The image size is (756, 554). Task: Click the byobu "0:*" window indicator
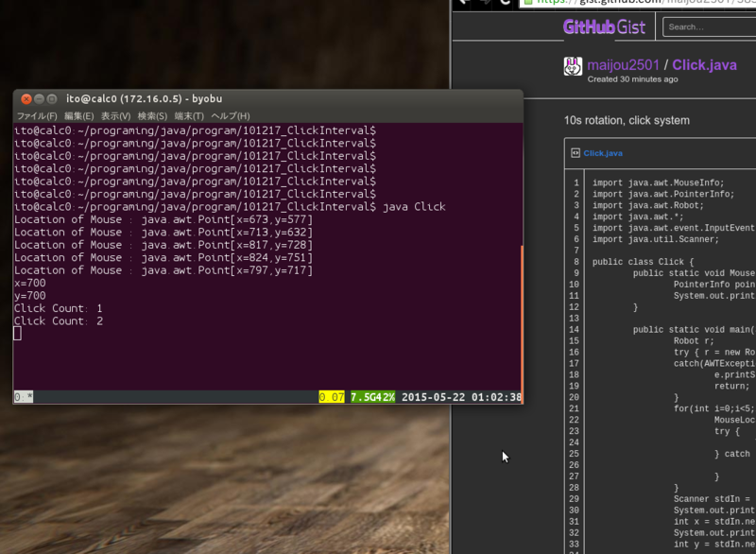(x=23, y=397)
